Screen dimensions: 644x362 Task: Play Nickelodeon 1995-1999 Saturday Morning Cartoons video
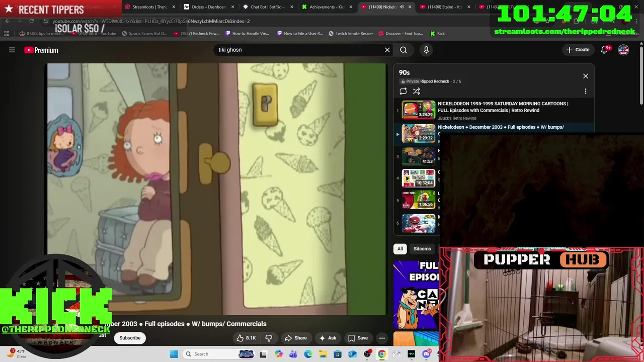pos(418,110)
